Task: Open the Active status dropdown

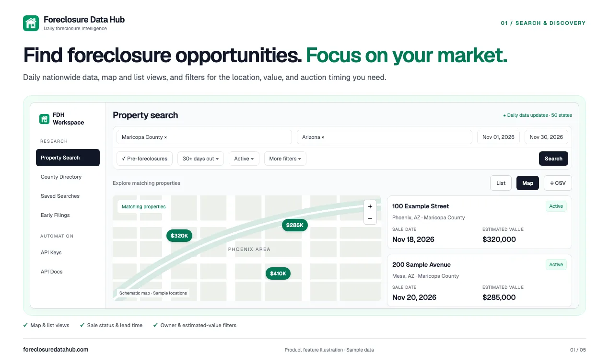Action: 244,159
